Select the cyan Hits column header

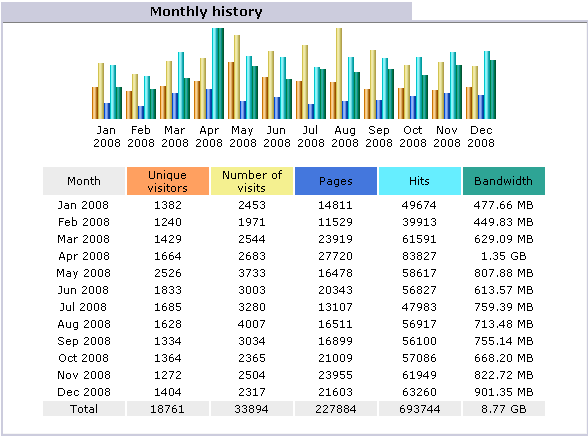pos(420,181)
